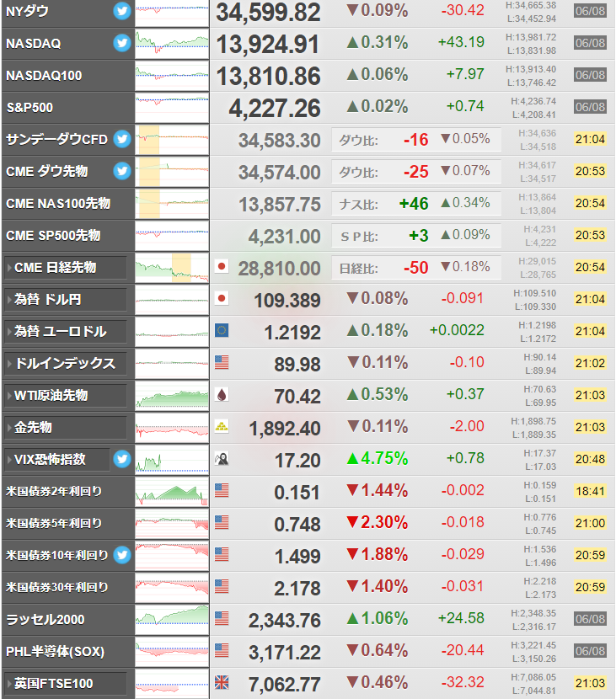The image size is (616, 699).
Task: Open the 米国債券2年利回り mini chart
Action: click(x=172, y=492)
